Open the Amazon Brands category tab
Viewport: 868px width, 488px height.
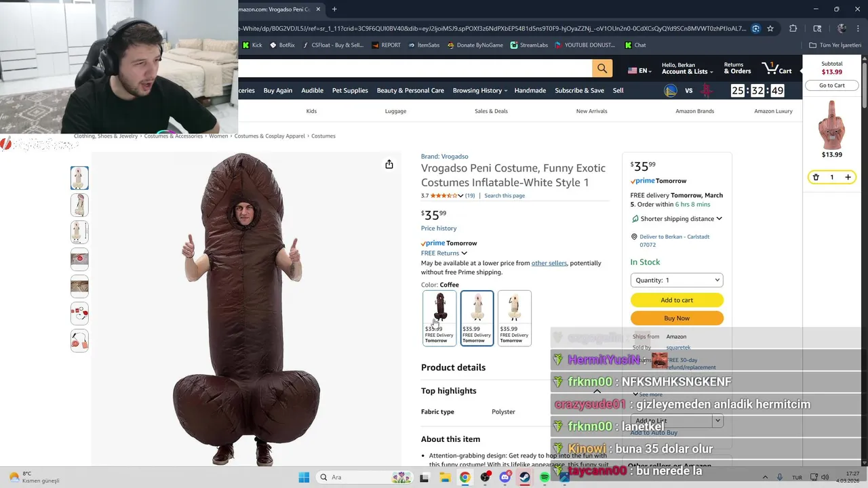pyautogui.click(x=694, y=111)
